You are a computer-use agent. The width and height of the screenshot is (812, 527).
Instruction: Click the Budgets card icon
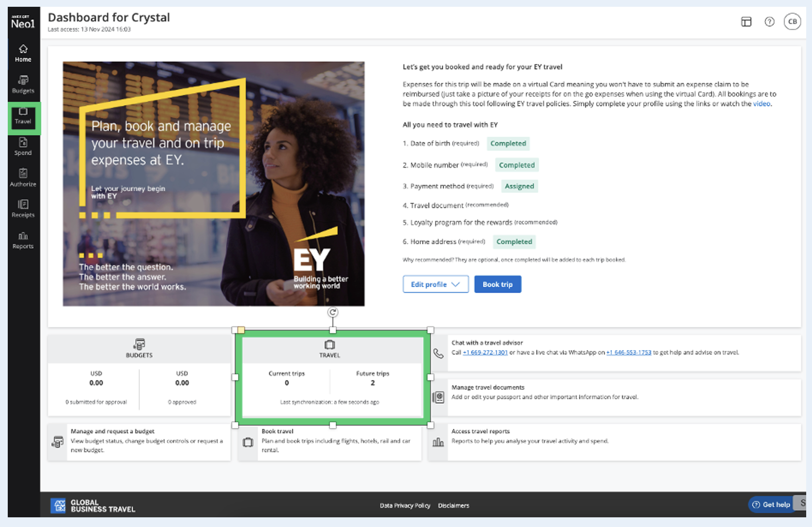point(139,344)
